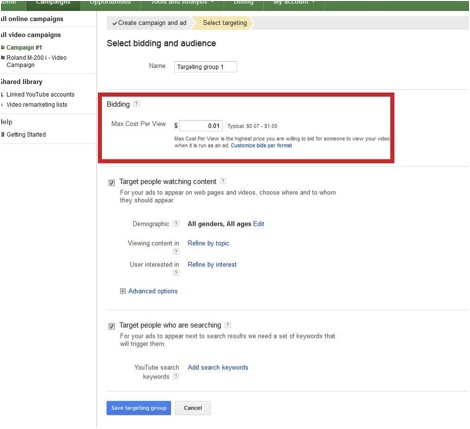This screenshot has height=429, width=470.
Task: Select Campaign #1 in sidebar
Action: coord(24,47)
